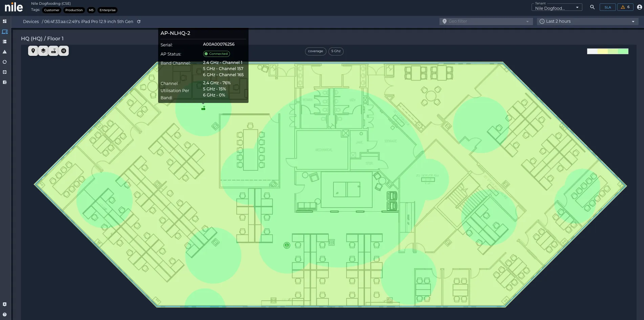
Task: Click the AP-NLHQ-2 tooltip title
Action: 175,33
